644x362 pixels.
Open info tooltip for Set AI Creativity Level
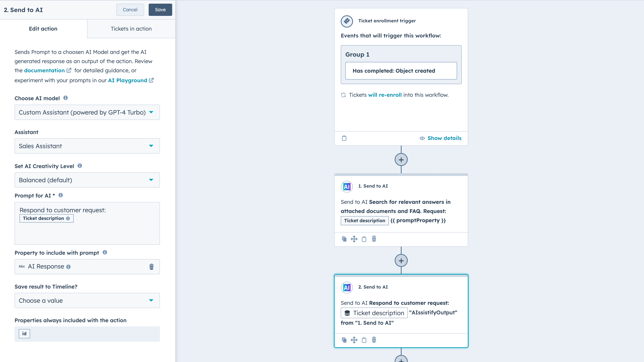pos(80,166)
